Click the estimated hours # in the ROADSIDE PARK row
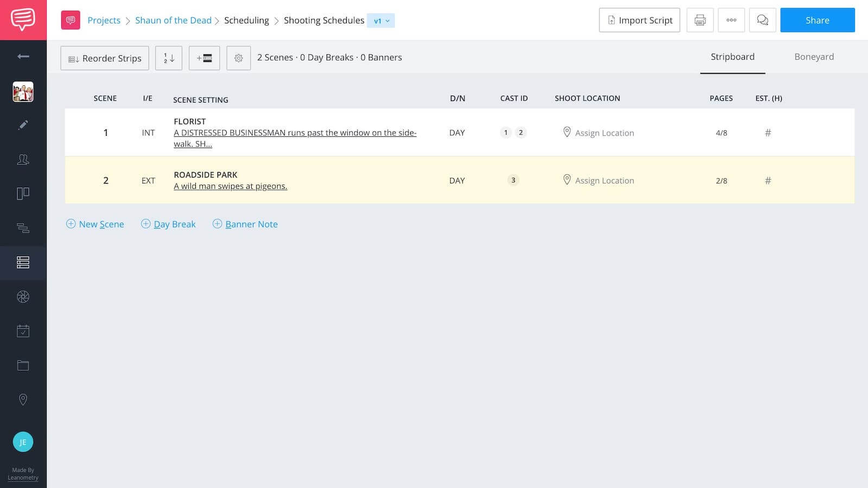 [x=768, y=180]
